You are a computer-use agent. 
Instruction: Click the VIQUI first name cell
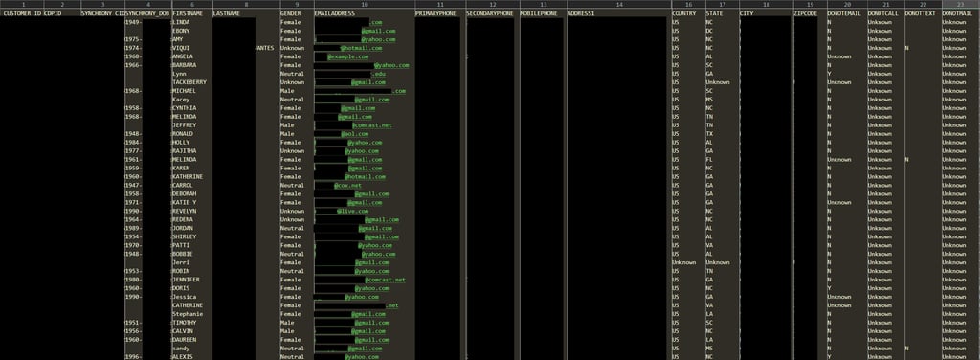[181, 48]
